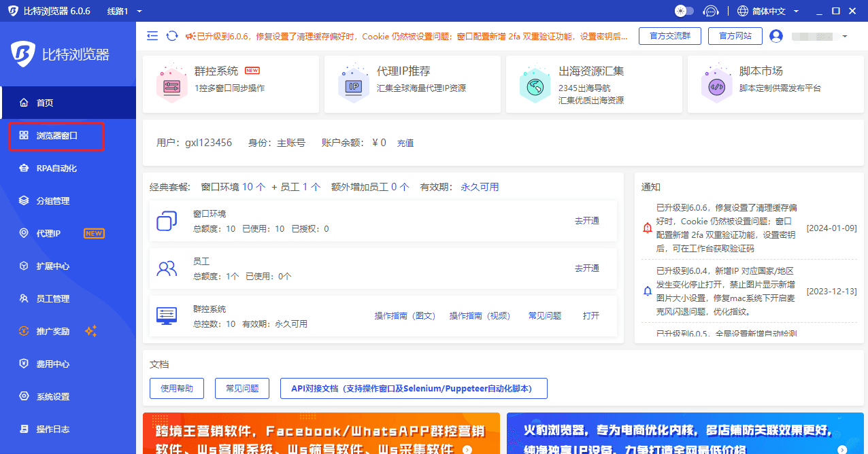
Task: Click the announcement megaphone icon
Action: tap(190, 36)
